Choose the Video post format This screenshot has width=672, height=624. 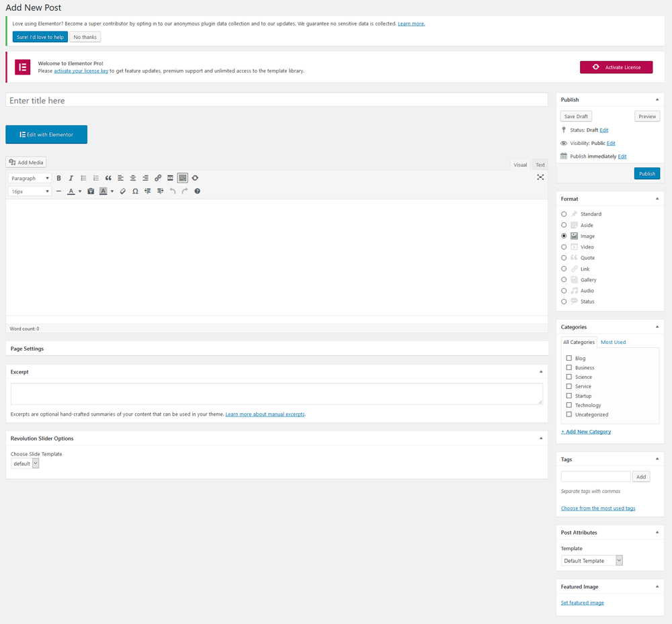click(564, 247)
